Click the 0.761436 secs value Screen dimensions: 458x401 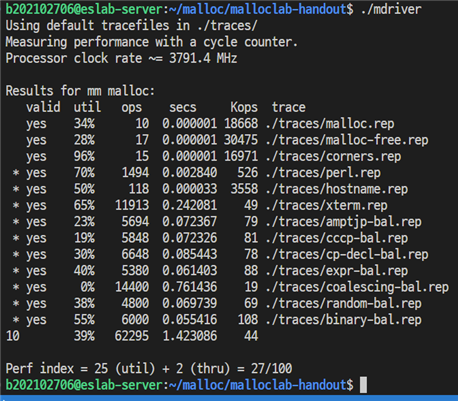pos(190,287)
